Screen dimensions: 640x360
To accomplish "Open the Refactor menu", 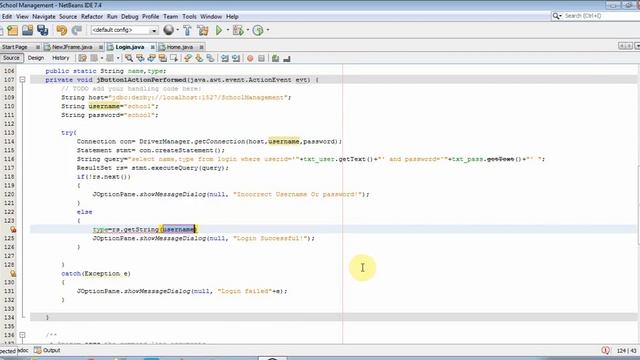I will (x=92, y=17).
